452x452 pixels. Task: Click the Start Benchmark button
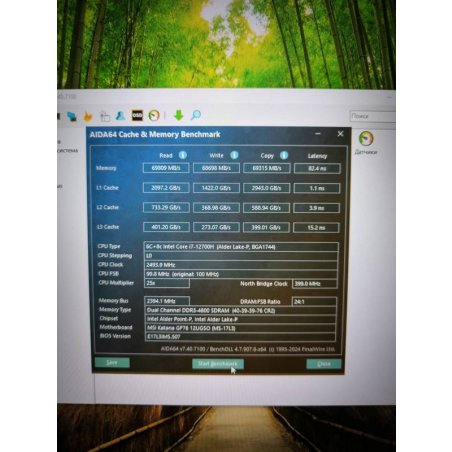pyautogui.click(x=218, y=364)
